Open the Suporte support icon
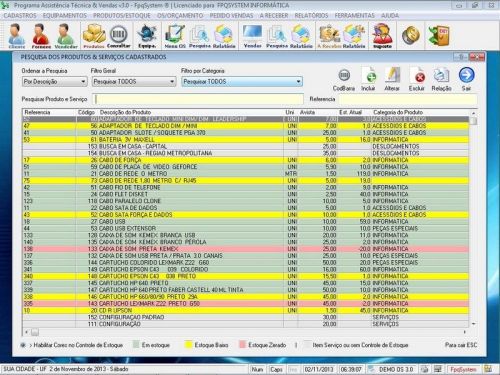This screenshot has width=500, height=375. coord(382,36)
